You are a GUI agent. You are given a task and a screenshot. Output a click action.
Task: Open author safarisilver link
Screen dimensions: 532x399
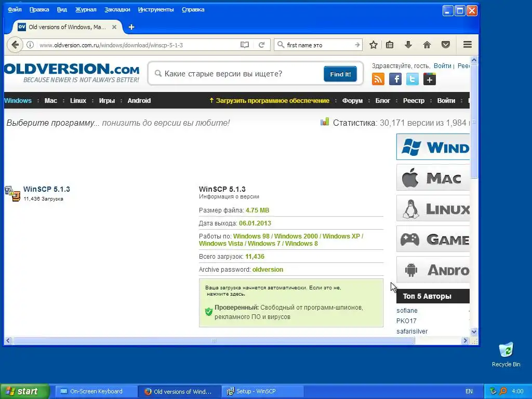[x=412, y=331]
